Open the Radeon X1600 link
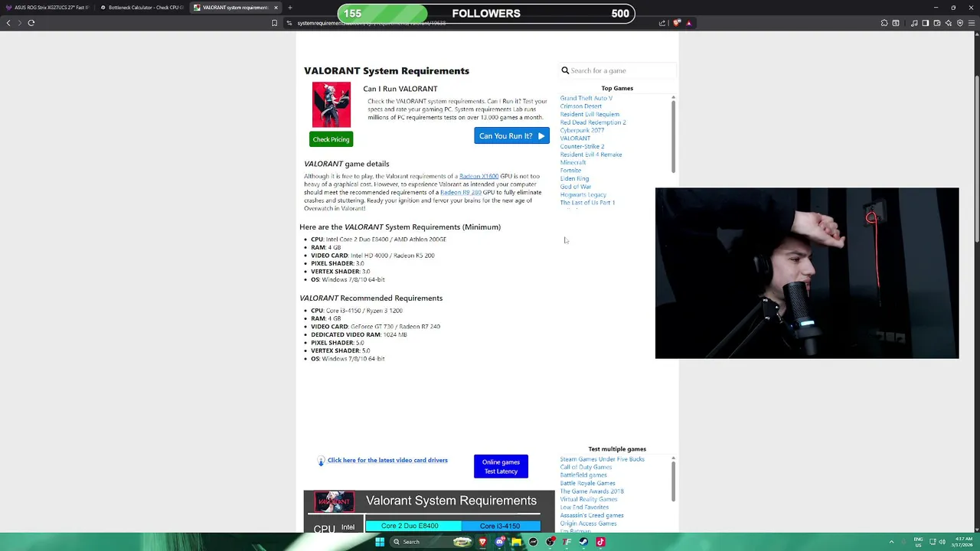980x551 pixels. pos(479,177)
